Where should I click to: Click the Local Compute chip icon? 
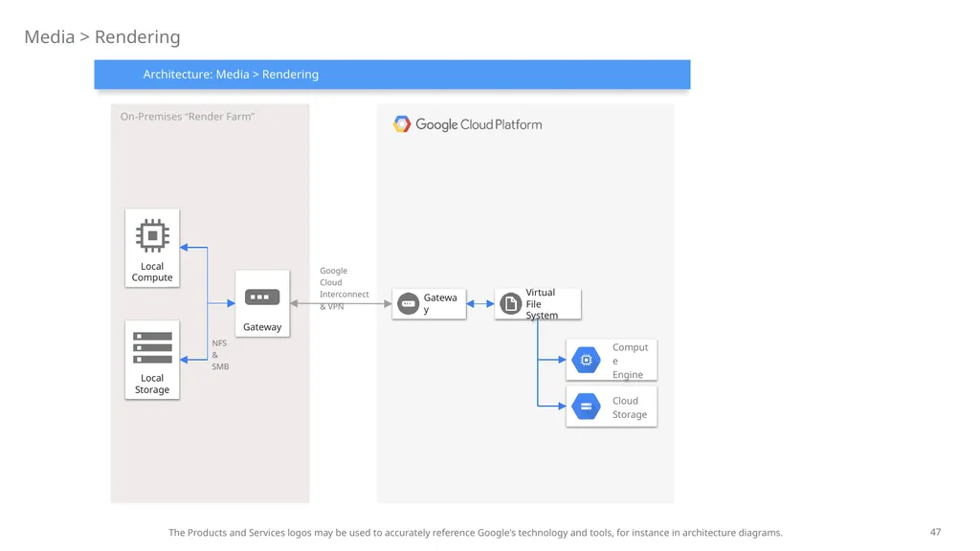click(x=152, y=235)
